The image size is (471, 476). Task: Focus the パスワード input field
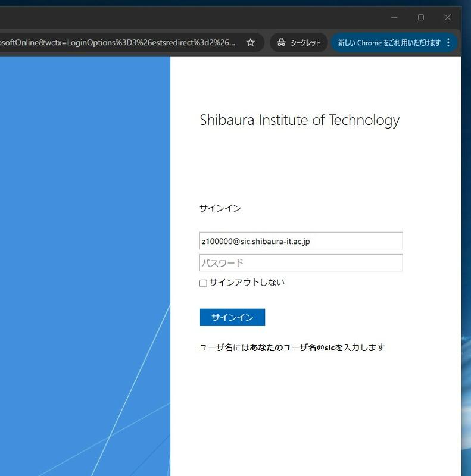tap(301, 263)
